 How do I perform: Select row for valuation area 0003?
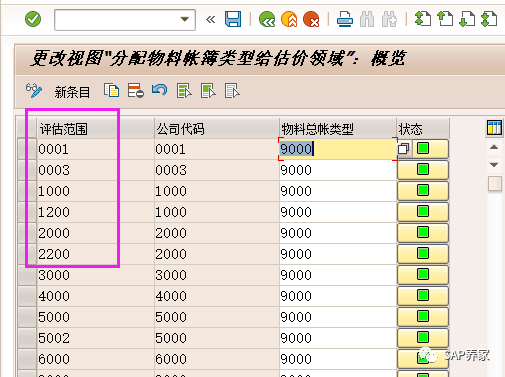[x=27, y=170]
